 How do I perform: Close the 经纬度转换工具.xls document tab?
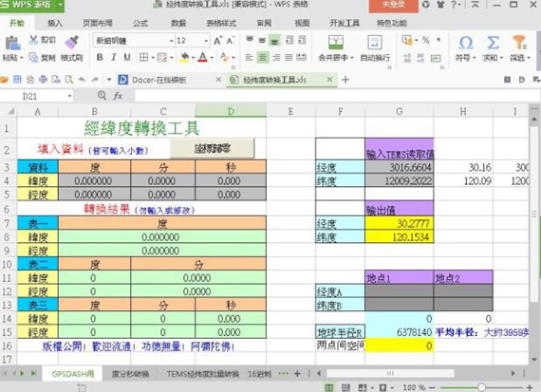(330, 80)
